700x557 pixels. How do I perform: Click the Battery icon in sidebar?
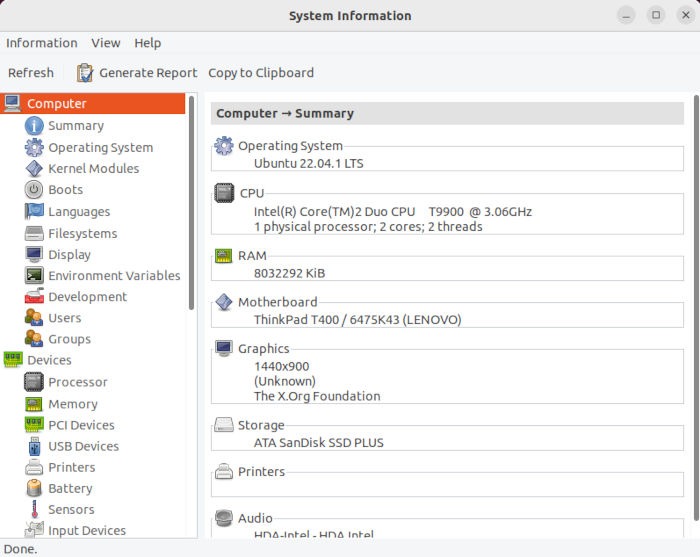(34, 488)
